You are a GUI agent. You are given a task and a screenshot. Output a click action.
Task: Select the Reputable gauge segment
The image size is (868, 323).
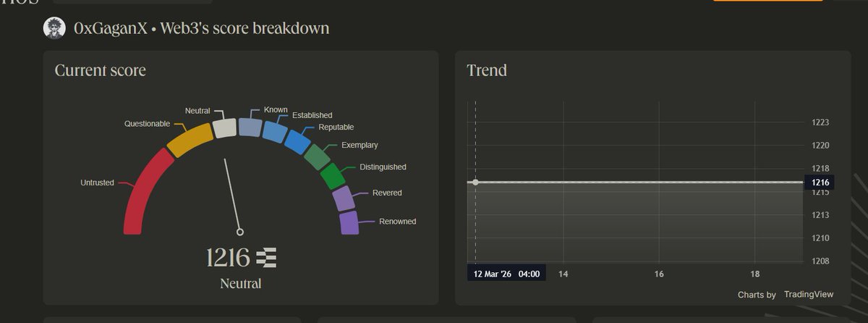point(297,141)
